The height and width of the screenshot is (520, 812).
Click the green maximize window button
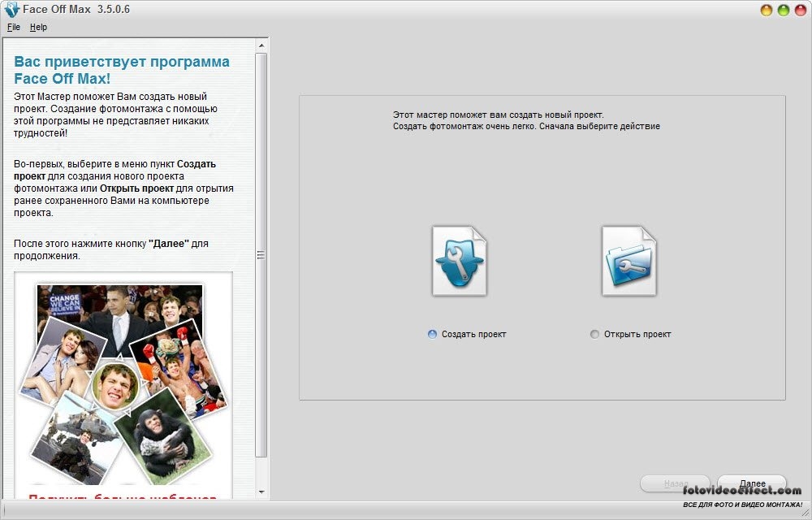click(x=784, y=11)
